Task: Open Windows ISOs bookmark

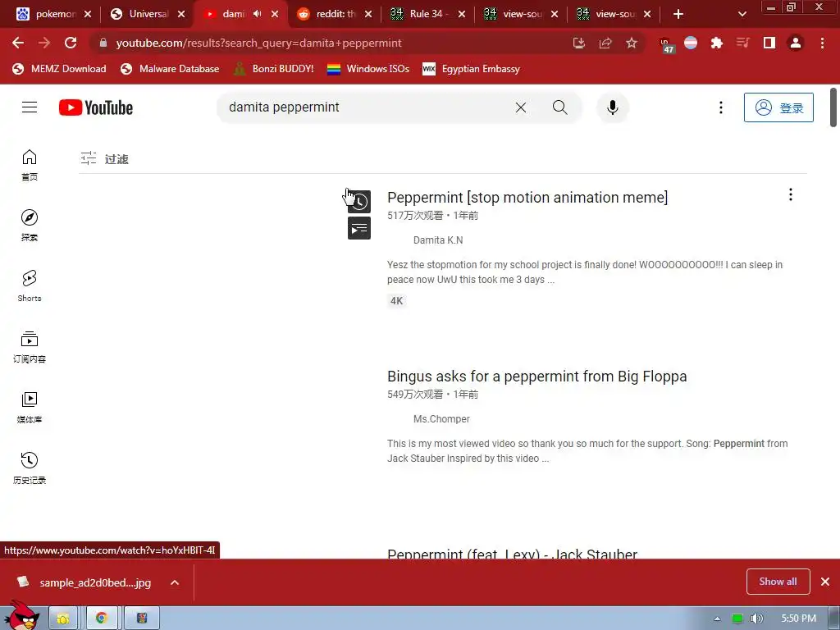Action: [x=368, y=69]
